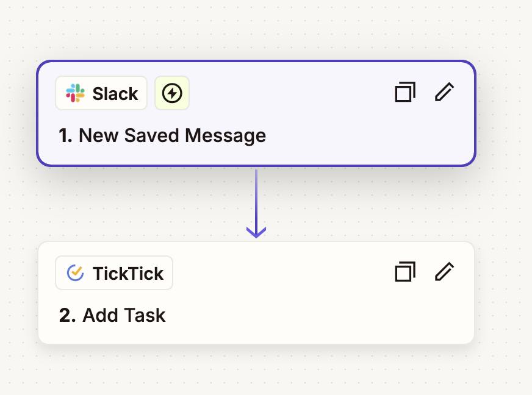532x395 pixels.
Task: Open the "Add Task" step title
Action: coord(112,315)
